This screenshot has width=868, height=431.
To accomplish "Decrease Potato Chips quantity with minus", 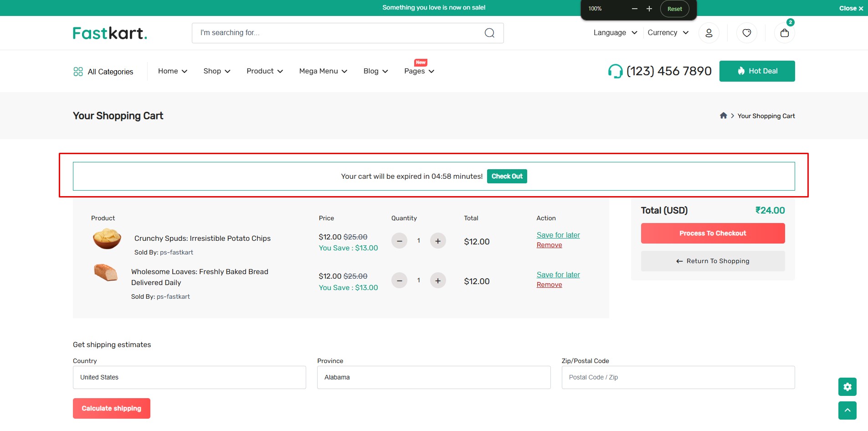I will tap(399, 241).
